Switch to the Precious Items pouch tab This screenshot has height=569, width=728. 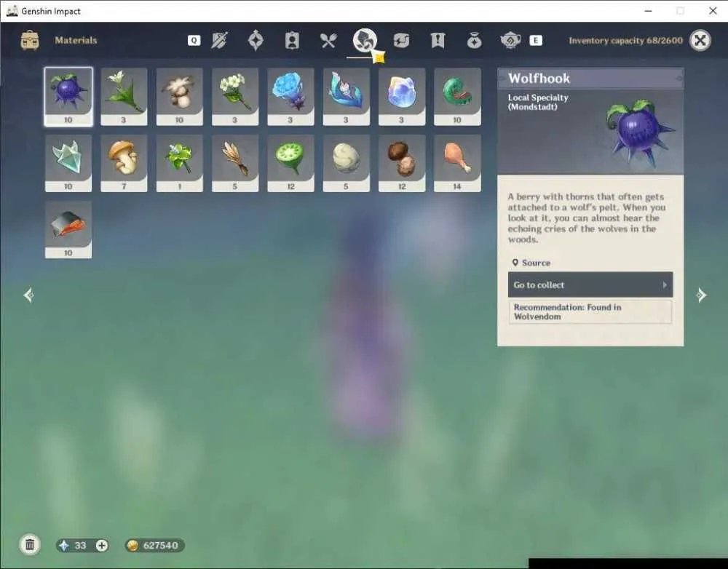[x=474, y=40]
